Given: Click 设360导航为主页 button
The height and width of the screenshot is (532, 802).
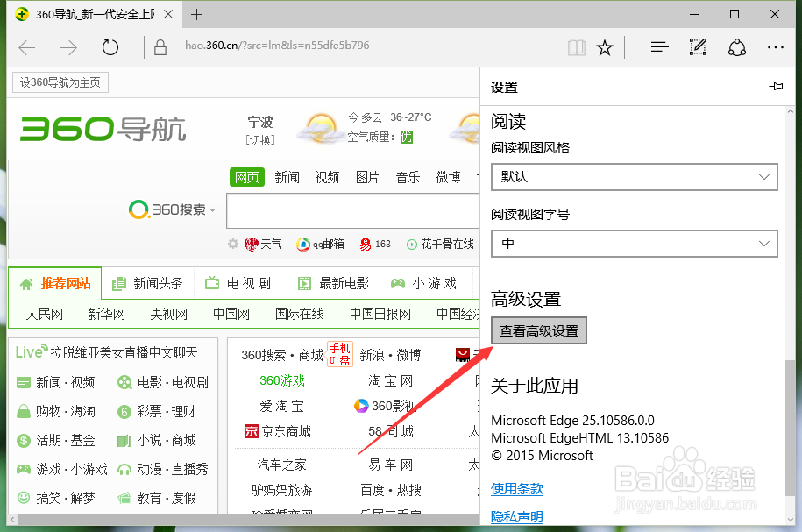Looking at the screenshot, I should tap(60, 82).
